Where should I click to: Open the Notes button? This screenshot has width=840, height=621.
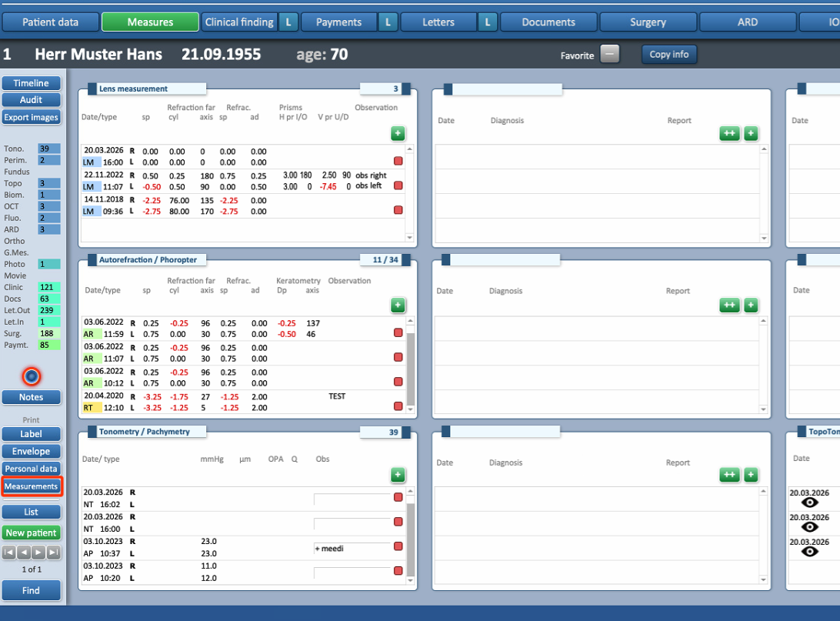click(x=31, y=397)
